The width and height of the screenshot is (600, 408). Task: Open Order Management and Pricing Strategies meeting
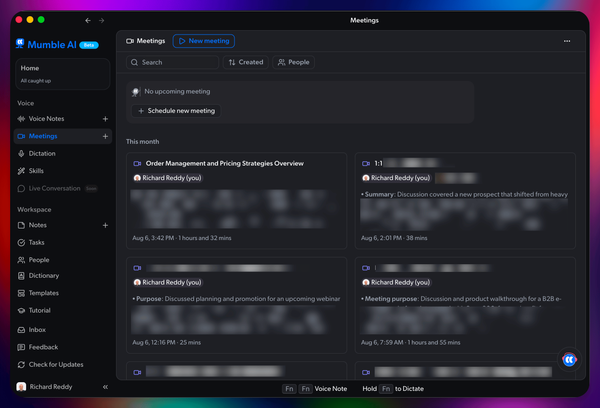[x=236, y=201]
